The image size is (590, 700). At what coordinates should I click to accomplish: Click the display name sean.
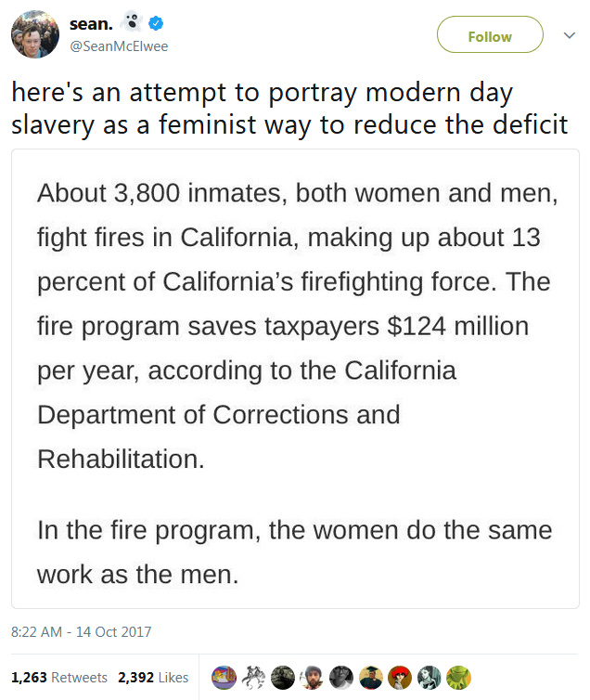[x=92, y=23]
